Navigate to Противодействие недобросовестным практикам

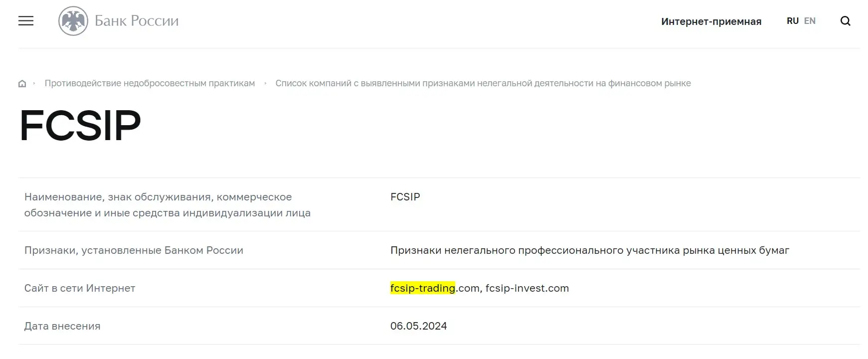(150, 83)
